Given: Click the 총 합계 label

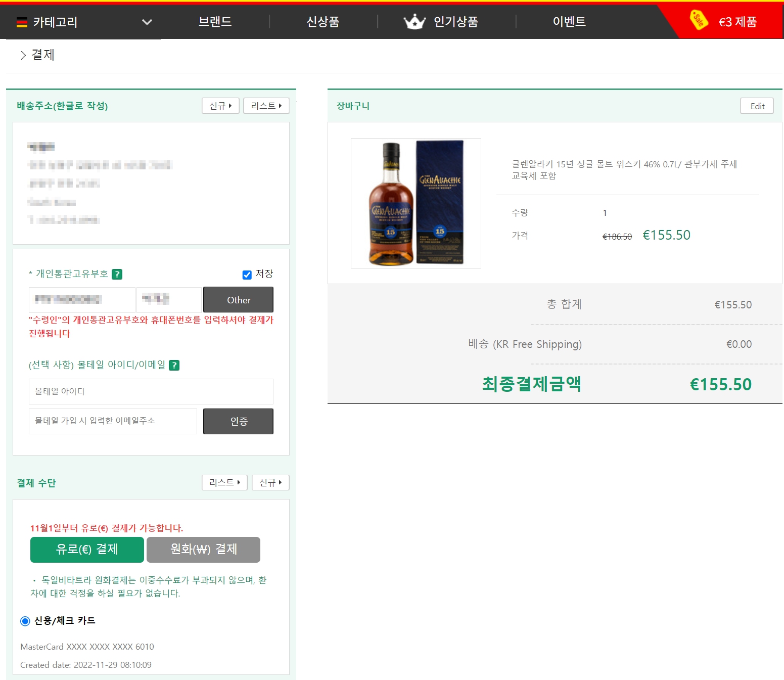Looking at the screenshot, I should (564, 304).
